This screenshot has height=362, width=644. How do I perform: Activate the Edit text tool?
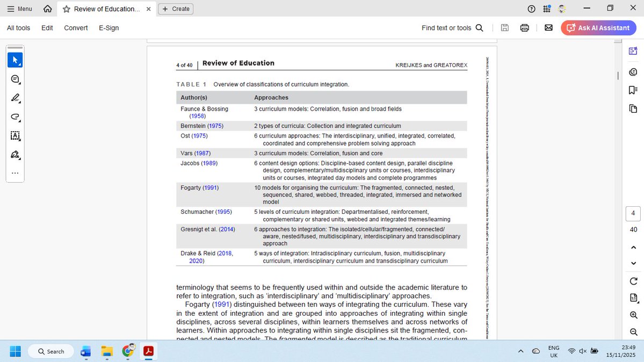coord(15,136)
